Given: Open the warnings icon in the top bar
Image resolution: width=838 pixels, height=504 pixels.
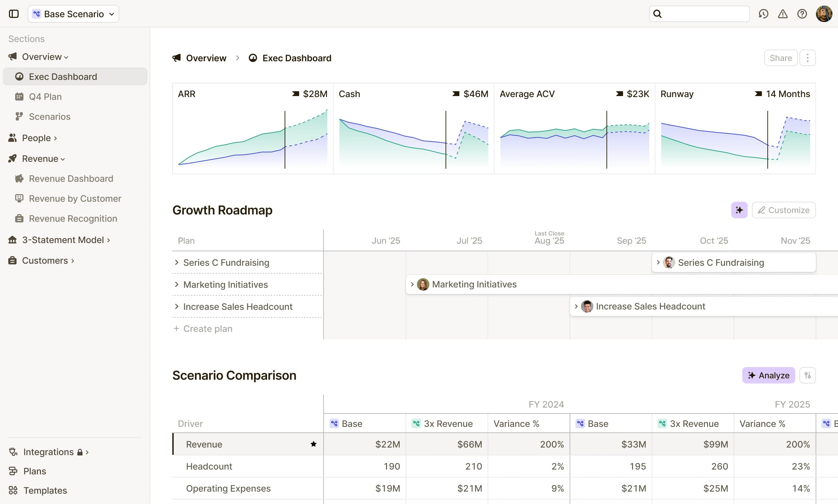Looking at the screenshot, I should (783, 14).
